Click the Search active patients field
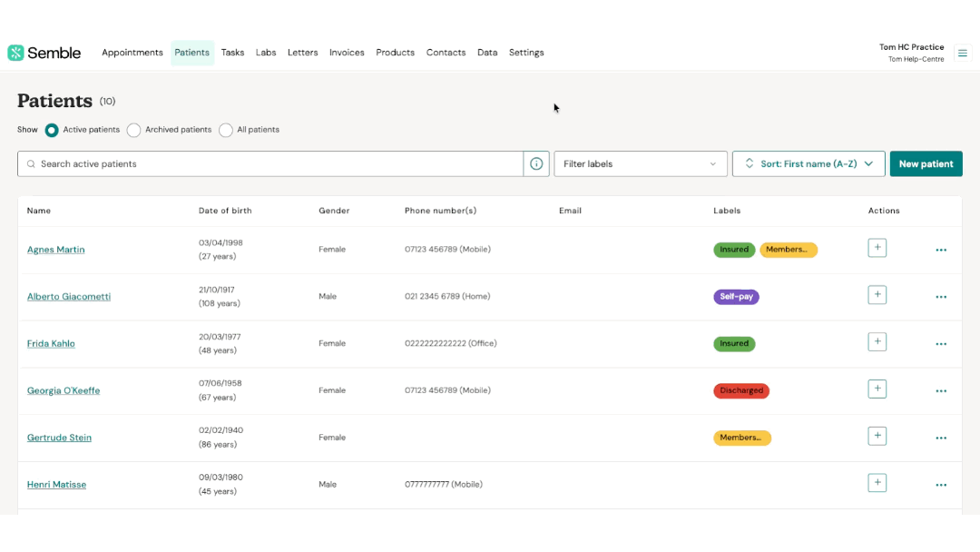 tap(272, 164)
